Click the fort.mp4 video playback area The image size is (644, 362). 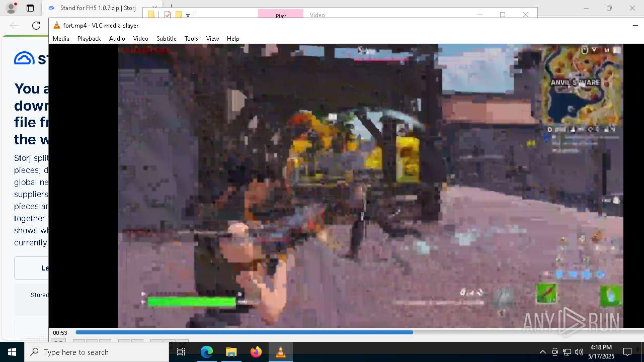tap(371, 186)
